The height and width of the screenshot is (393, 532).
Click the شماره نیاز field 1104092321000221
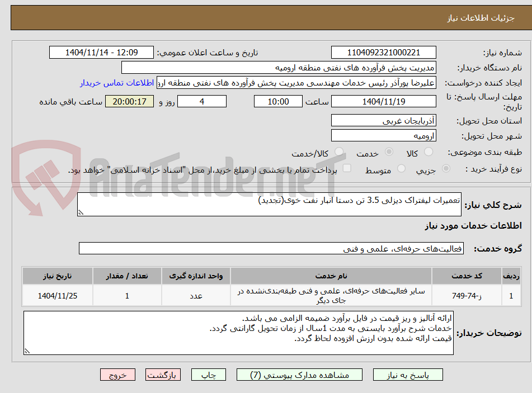click(383, 53)
